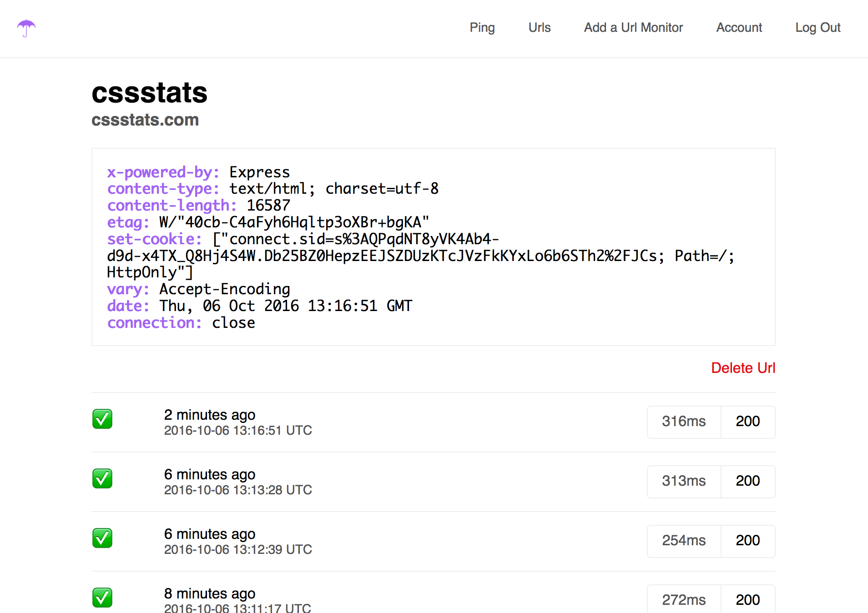This screenshot has height=613, width=868.
Task: Open Add a Url Monitor
Action: 633,28
